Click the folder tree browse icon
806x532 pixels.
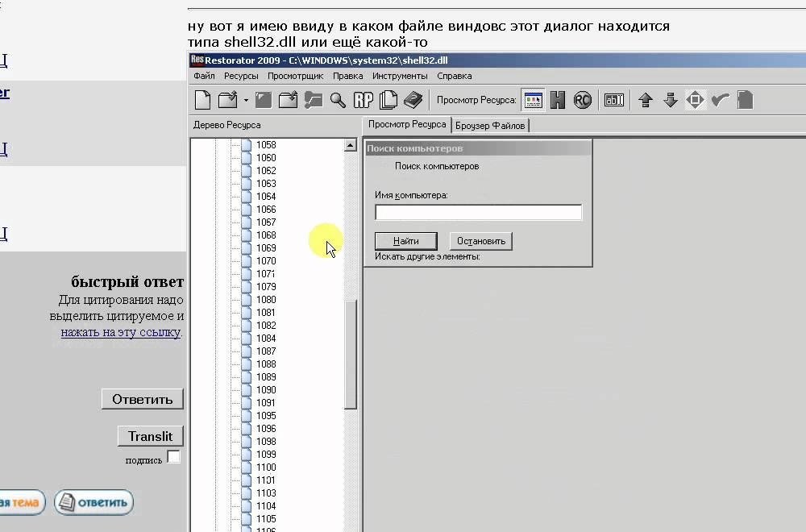[313, 100]
